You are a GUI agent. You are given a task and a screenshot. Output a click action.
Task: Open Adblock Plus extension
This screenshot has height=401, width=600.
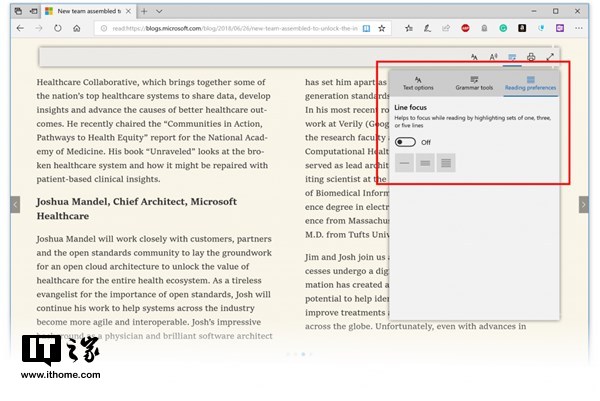[465, 28]
